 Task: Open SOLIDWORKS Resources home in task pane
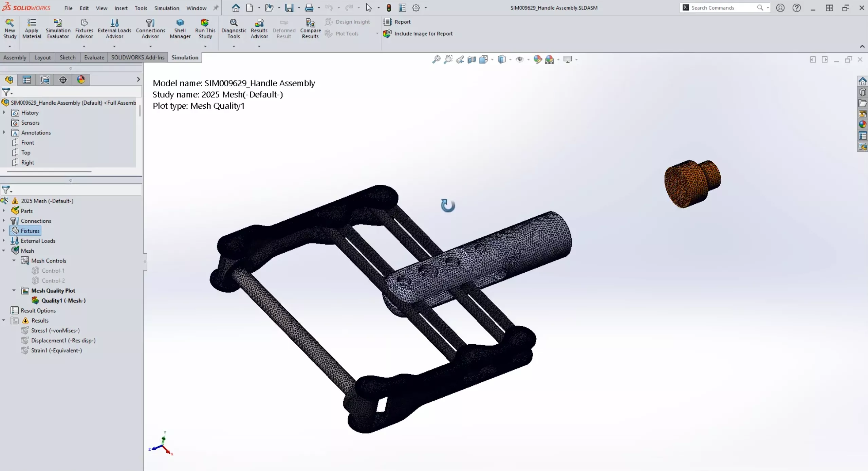[863, 81]
